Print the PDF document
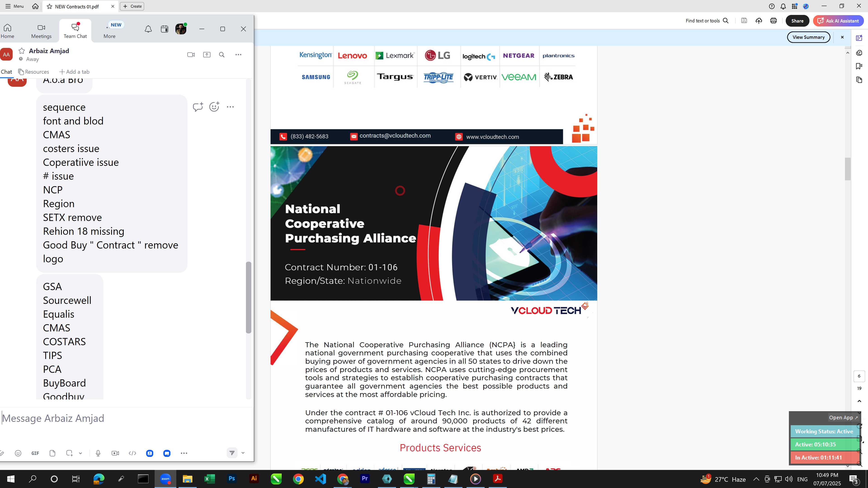 click(773, 21)
